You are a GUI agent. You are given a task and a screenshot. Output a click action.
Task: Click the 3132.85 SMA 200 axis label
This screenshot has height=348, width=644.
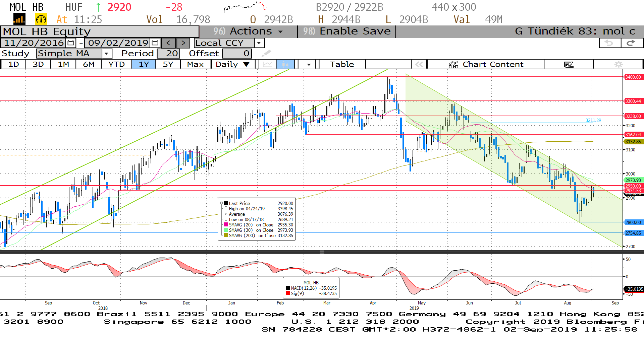click(x=633, y=142)
